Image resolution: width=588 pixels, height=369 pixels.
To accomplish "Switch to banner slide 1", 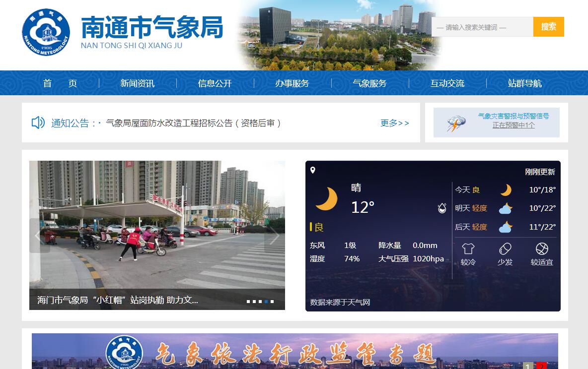I will pos(527,366).
